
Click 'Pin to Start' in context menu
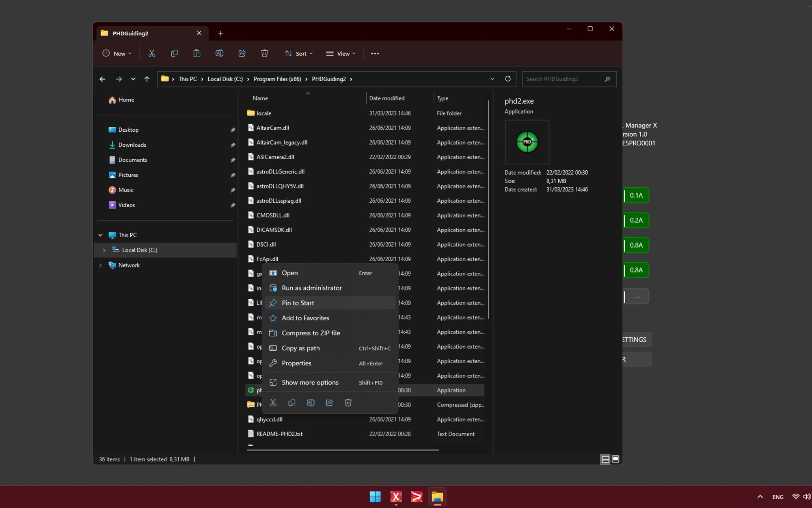(x=298, y=303)
